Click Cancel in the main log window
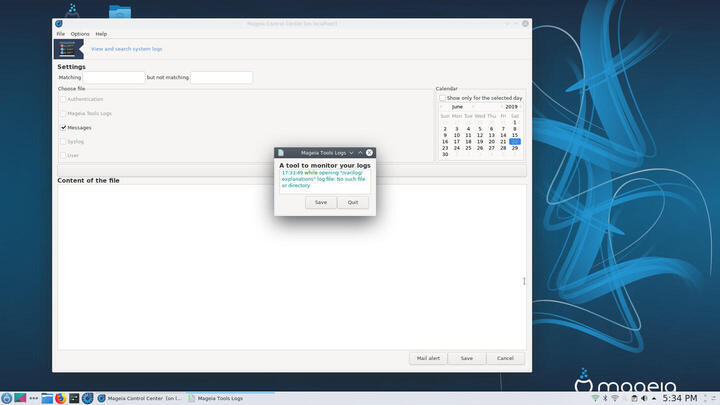720x405 pixels. [505, 358]
